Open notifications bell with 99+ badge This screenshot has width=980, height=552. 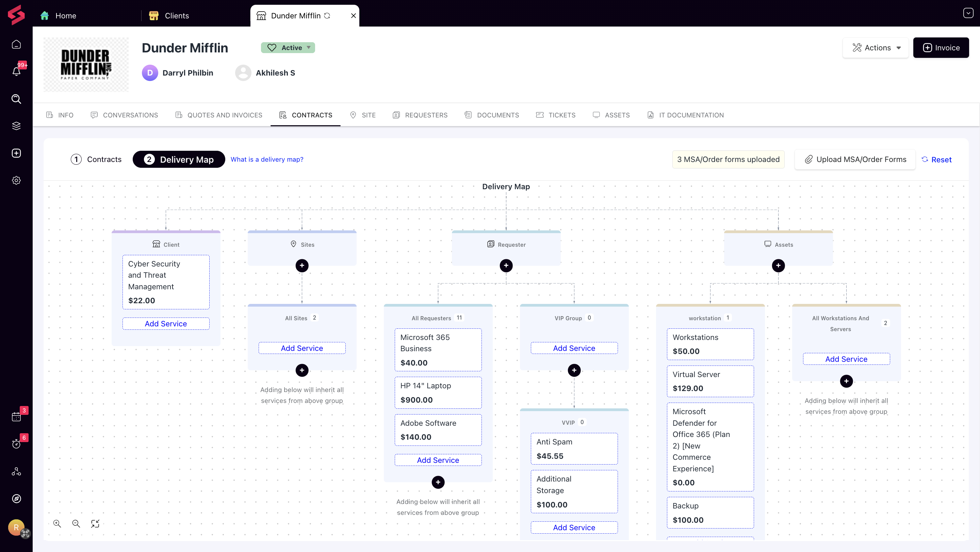pos(16,71)
